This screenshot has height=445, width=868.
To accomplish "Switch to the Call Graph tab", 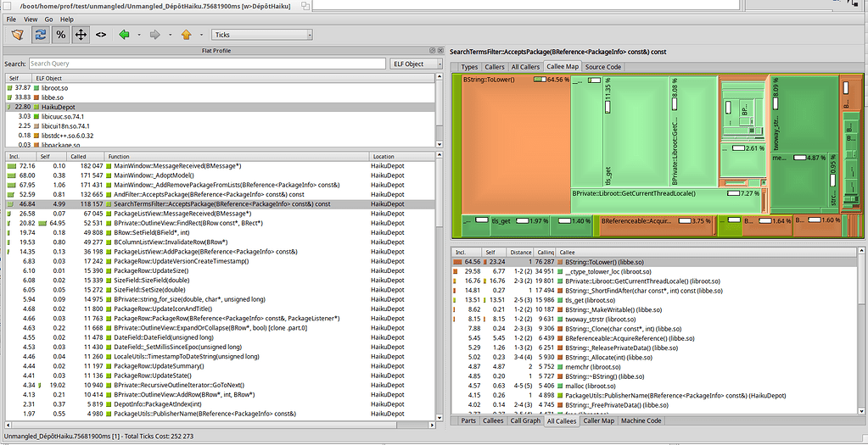I will click(524, 420).
